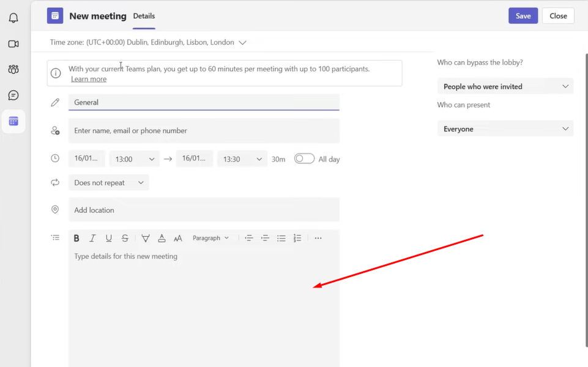
Task: Toggle bold formatting in editor toolbar
Action: coord(76,239)
